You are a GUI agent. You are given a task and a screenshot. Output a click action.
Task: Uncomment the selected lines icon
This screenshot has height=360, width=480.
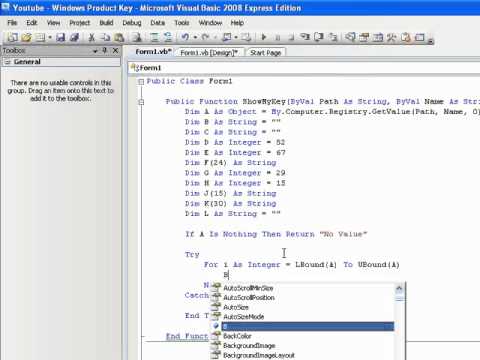point(168,37)
